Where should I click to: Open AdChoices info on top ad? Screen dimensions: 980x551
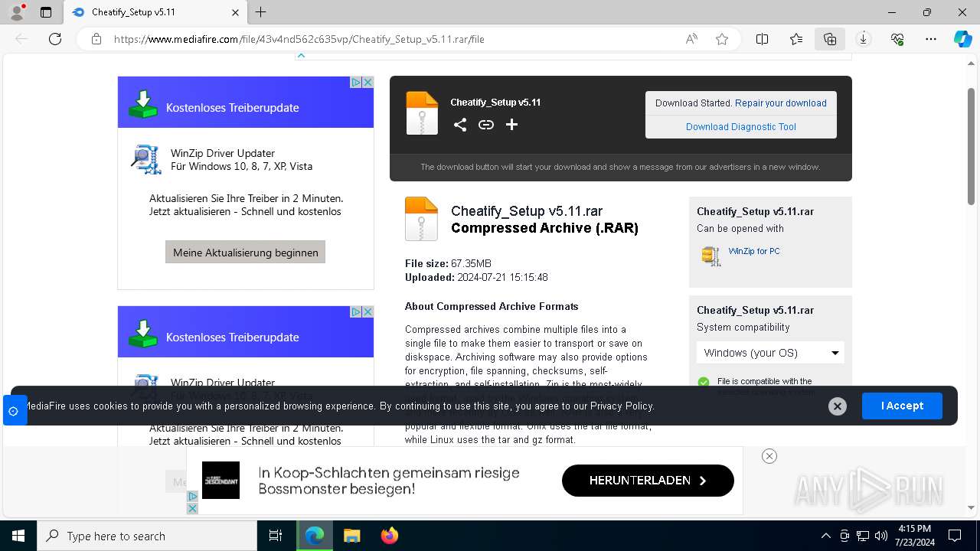[x=356, y=82]
